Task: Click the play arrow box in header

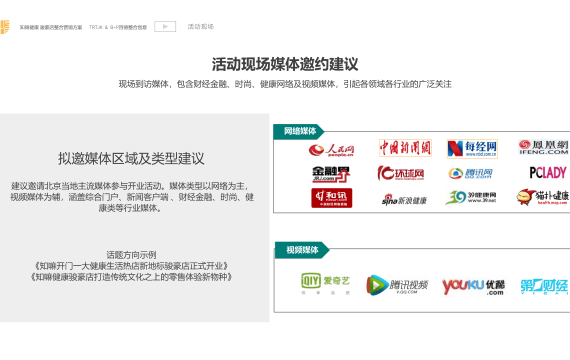Action: click(x=165, y=27)
